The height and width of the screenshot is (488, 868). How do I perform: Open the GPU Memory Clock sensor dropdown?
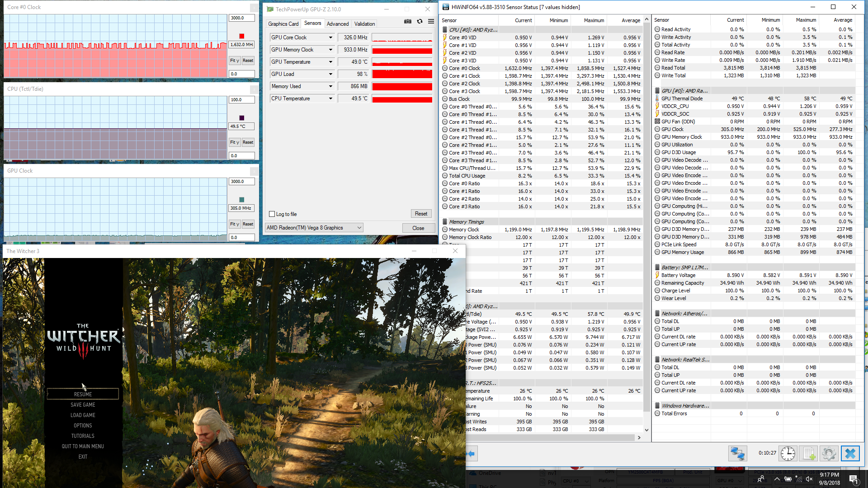[x=330, y=50]
